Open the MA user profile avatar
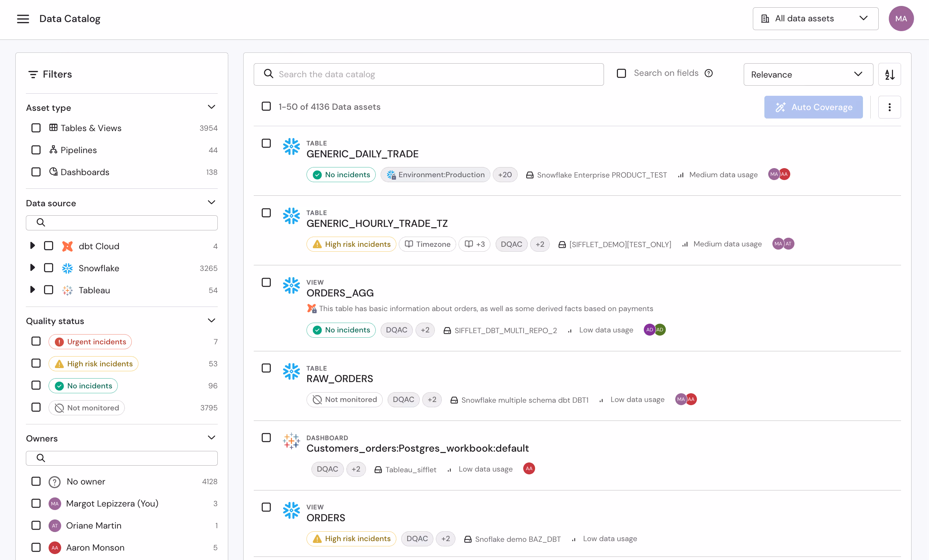Screen dimensions: 929x560 pyautogui.click(x=901, y=19)
